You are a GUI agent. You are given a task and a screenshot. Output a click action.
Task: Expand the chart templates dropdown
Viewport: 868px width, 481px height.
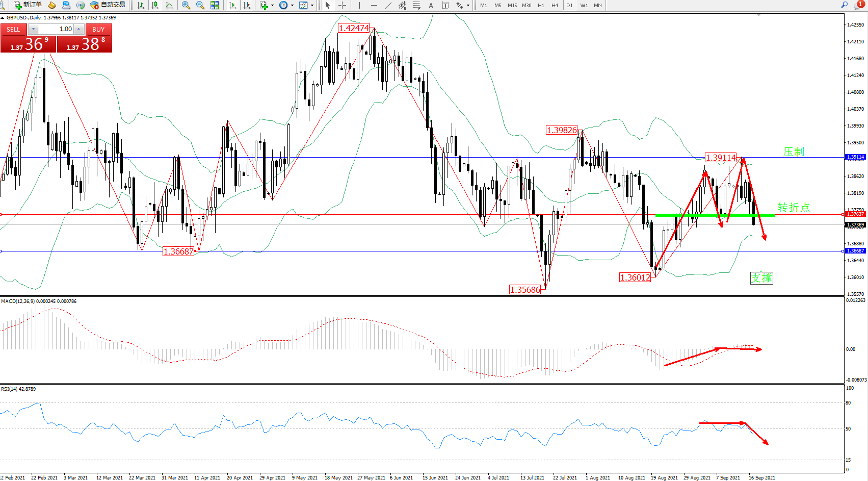(x=312, y=5)
